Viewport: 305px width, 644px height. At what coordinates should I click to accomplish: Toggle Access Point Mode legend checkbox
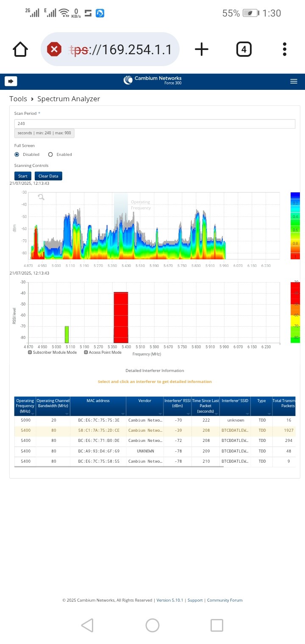tap(86, 352)
